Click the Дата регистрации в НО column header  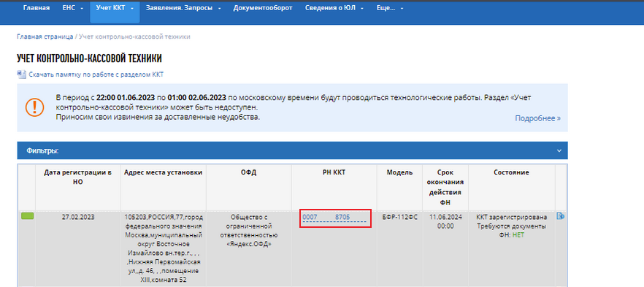77,177
